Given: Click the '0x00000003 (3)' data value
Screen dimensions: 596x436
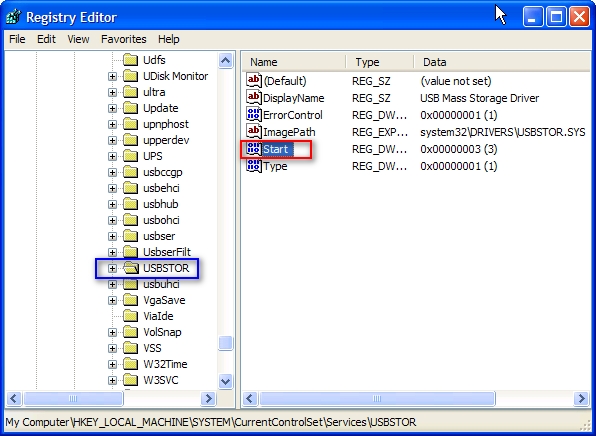Looking at the screenshot, I should [x=459, y=149].
